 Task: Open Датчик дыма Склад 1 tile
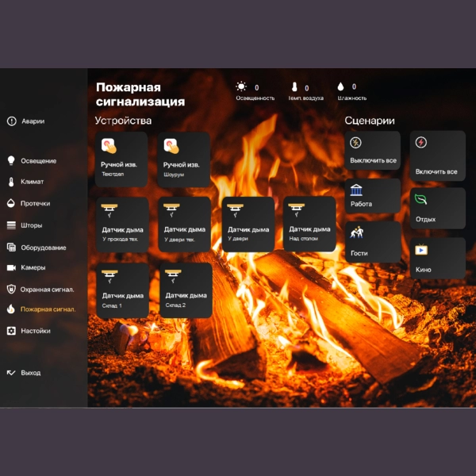click(123, 290)
